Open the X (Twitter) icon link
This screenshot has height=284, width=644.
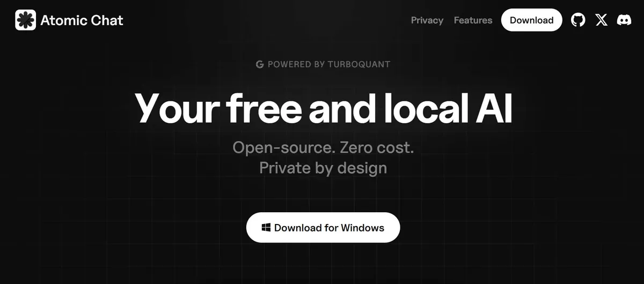click(602, 20)
